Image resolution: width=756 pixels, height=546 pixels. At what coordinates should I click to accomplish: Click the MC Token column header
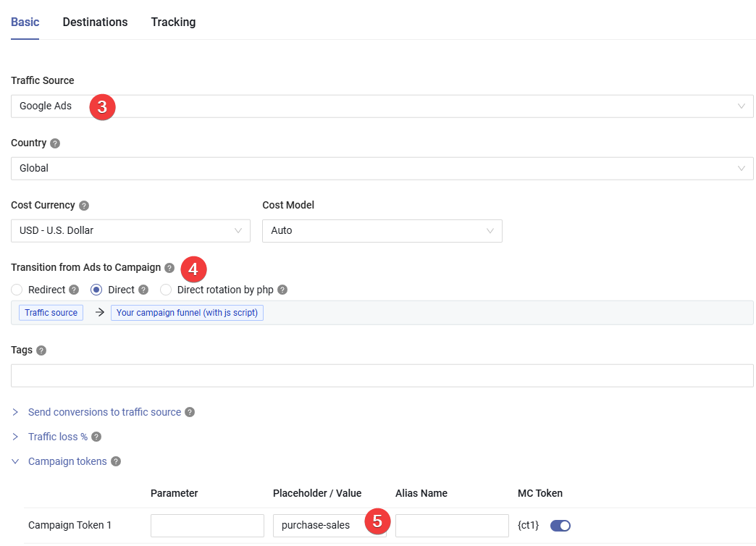tap(540, 493)
